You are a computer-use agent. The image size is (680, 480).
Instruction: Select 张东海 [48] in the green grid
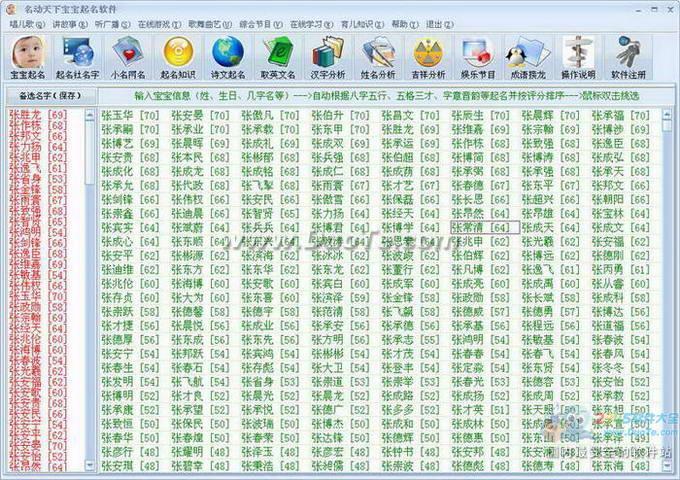pos(621,466)
